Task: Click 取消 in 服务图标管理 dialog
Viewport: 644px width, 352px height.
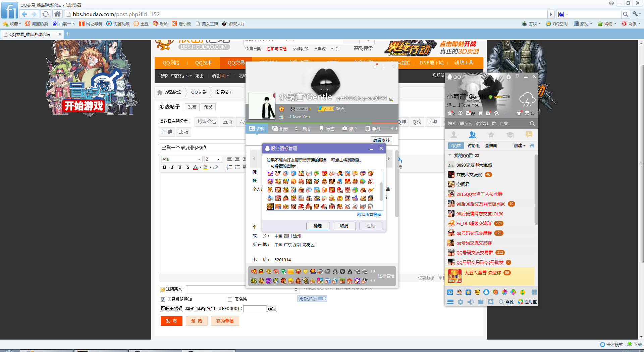Action: (x=344, y=226)
